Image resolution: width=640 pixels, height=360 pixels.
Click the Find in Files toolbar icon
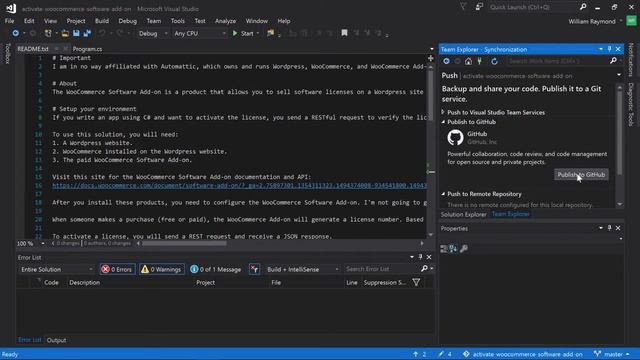click(270, 33)
